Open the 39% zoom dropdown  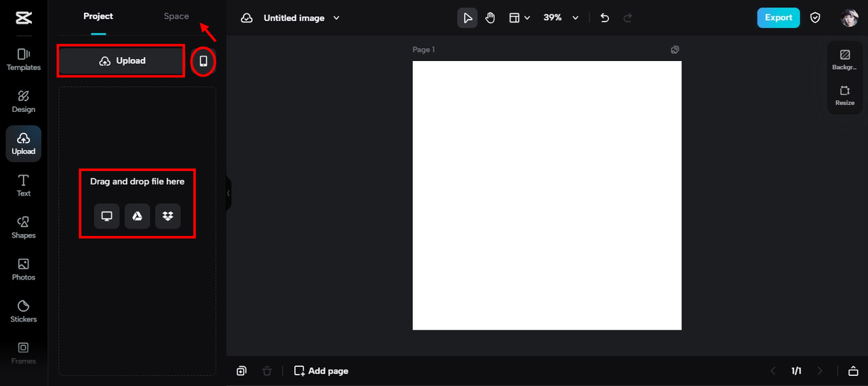[561, 18]
